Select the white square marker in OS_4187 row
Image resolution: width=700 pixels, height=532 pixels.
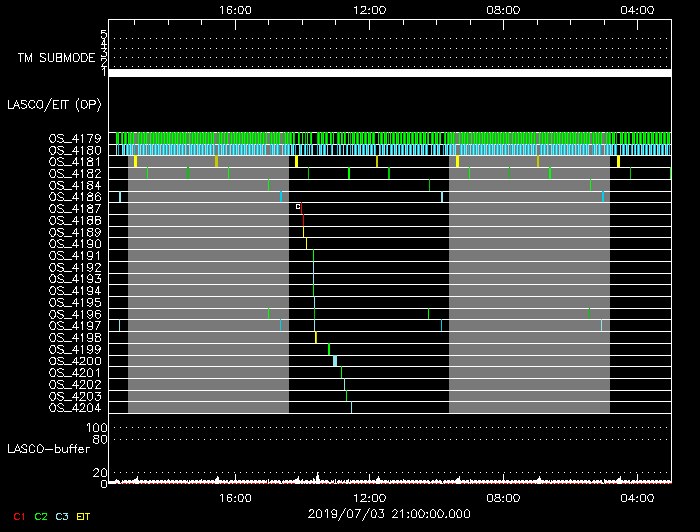(x=298, y=206)
